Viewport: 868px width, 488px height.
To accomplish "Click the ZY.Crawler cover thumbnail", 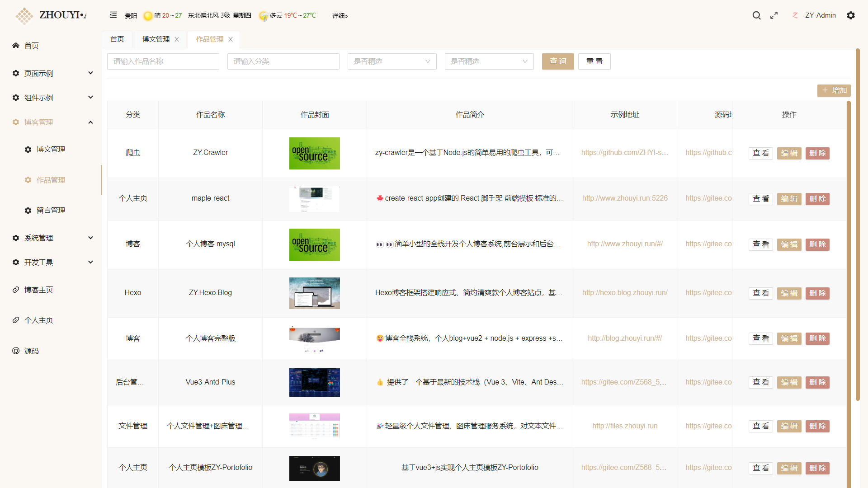I will click(314, 153).
